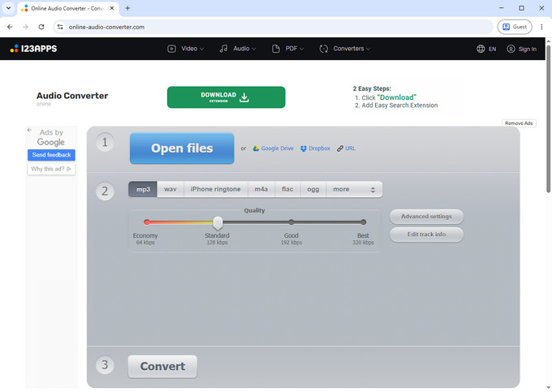This screenshot has height=392, width=552.
Task: Click Edit track info button
Action: (426, 235)
